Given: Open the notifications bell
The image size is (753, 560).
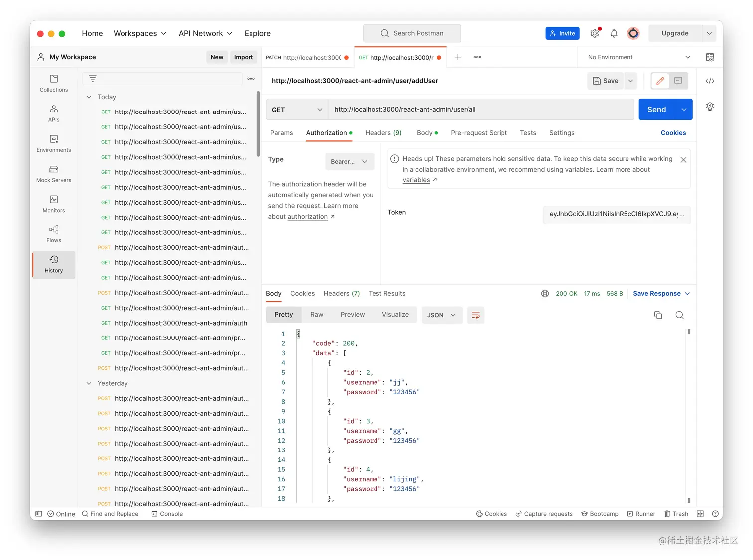Looking at the screenshot, I should (614, 33).
